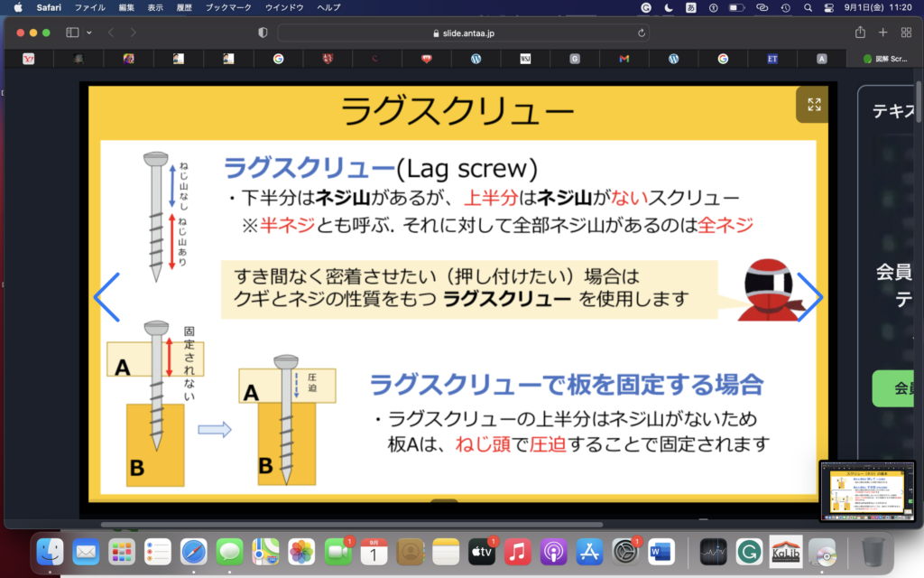Open the Gmail pinned tab

[624, 59]
